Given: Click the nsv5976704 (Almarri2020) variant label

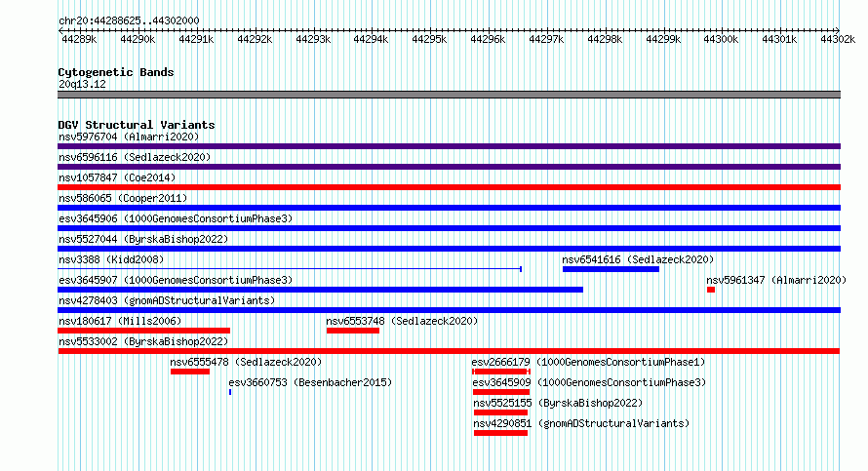Looking at the screenshot, I should [129, 137].
